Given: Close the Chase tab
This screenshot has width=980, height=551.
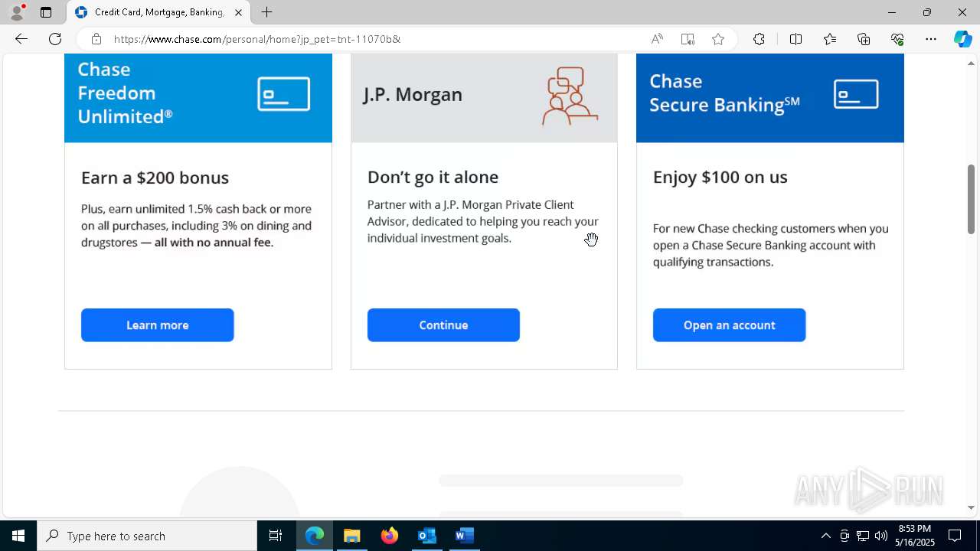Looking at the screenshot, I should pos(238,12).
